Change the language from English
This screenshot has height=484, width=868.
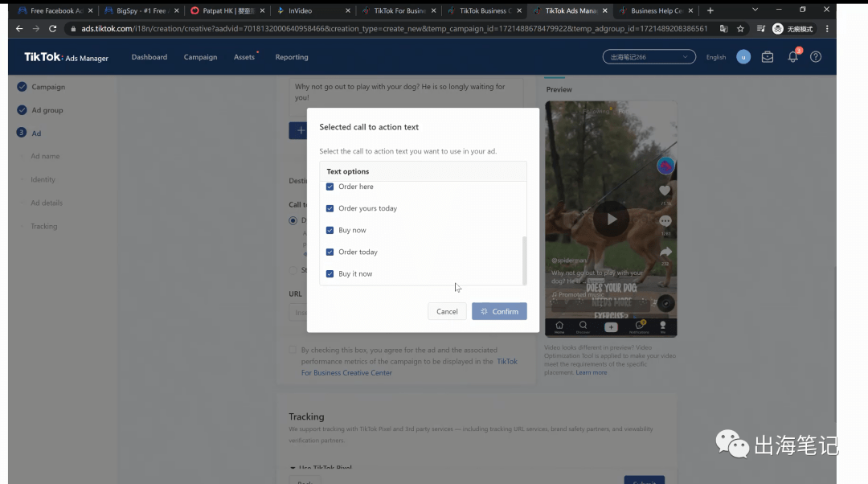[716, 57]
